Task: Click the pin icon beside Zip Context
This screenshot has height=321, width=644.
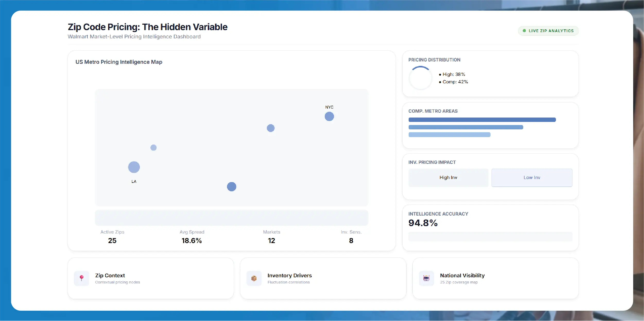Action: (81, 278)
